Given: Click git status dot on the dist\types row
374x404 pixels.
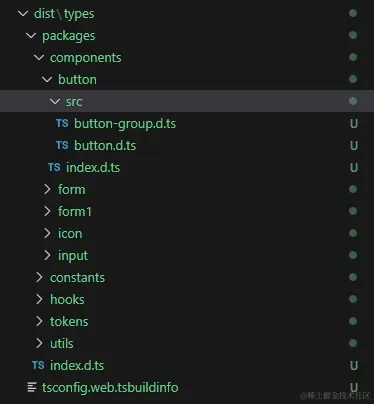Looking at the screenshot, I should tap(353, 13).
